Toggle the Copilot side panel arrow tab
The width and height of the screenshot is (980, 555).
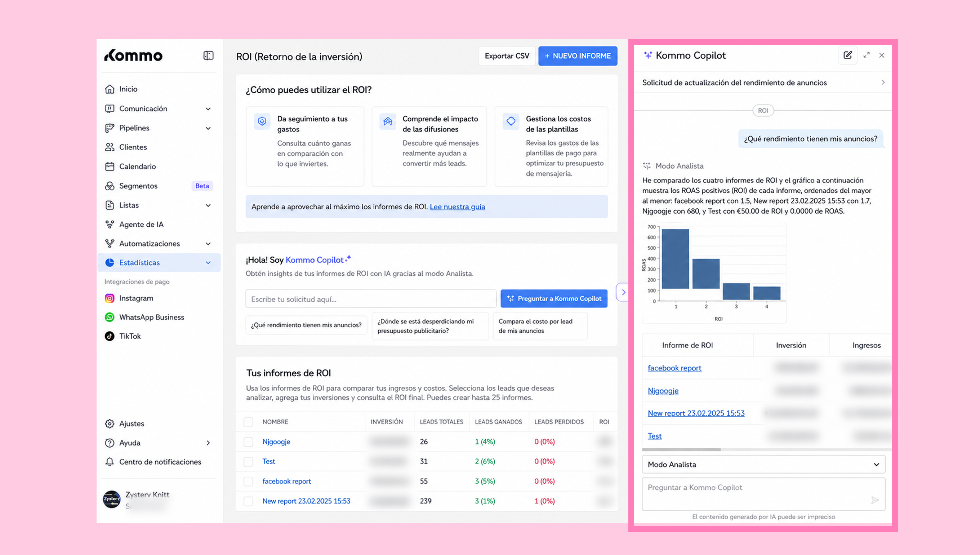623,292
